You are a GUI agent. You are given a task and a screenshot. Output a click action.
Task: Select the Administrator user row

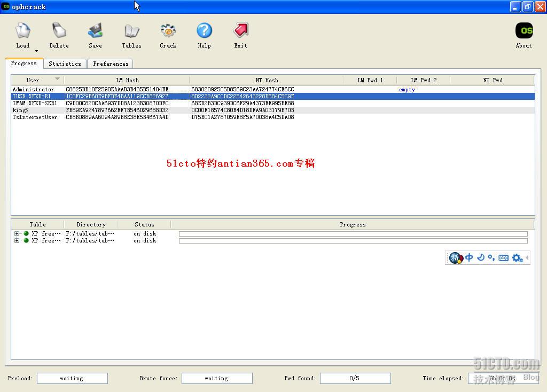pos(273,89)
